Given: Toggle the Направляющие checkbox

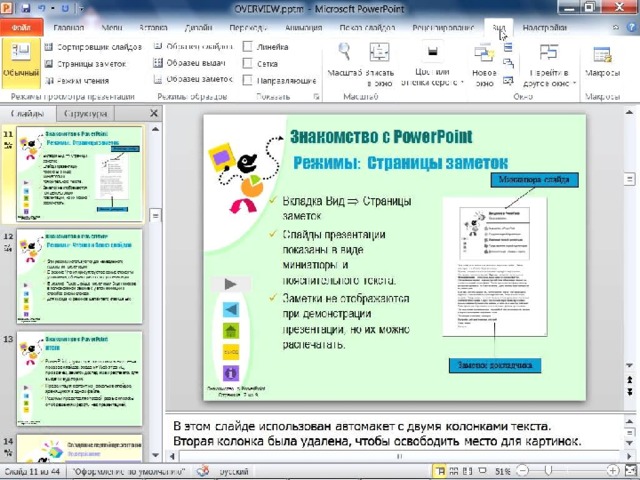Looking at the screenshot, I should [x=248, y=80].
